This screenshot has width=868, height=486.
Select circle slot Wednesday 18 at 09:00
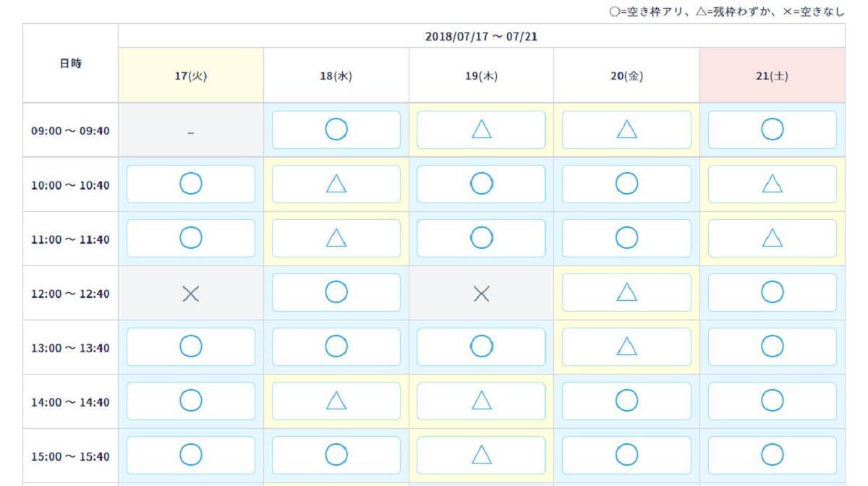pos(336,129)
